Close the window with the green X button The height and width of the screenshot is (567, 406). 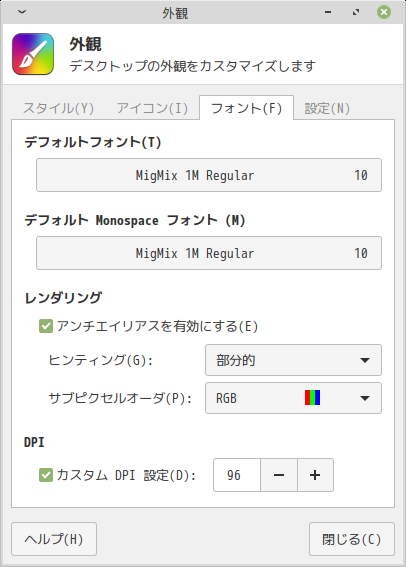tap(384, 12)
